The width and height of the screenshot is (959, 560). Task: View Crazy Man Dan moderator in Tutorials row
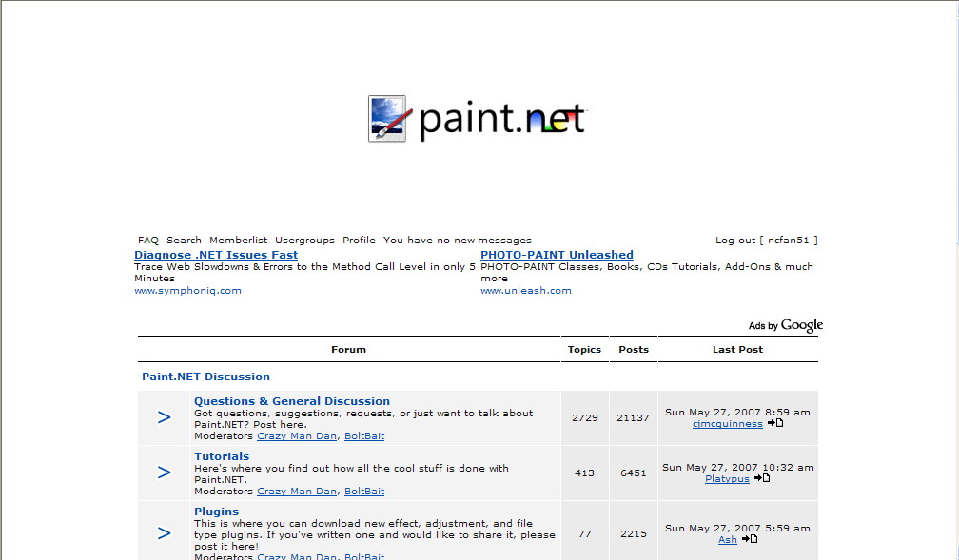297,491
